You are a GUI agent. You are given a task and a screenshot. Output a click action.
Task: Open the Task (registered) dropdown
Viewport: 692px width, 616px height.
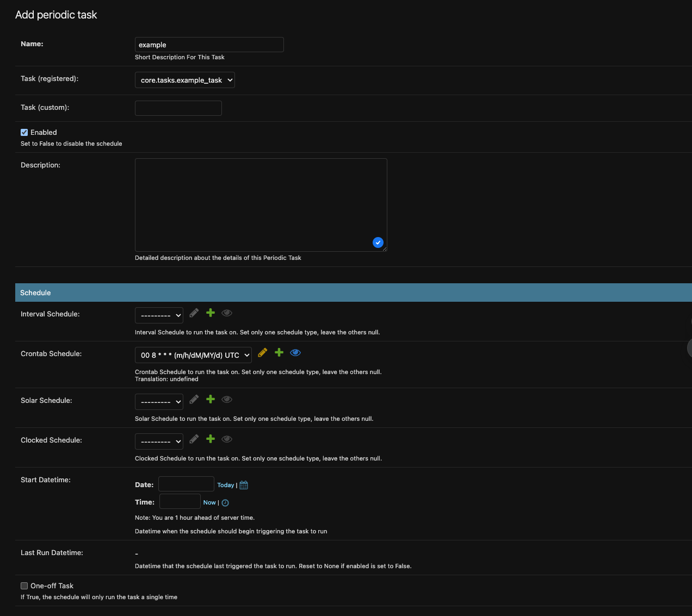tap(184, 80)
